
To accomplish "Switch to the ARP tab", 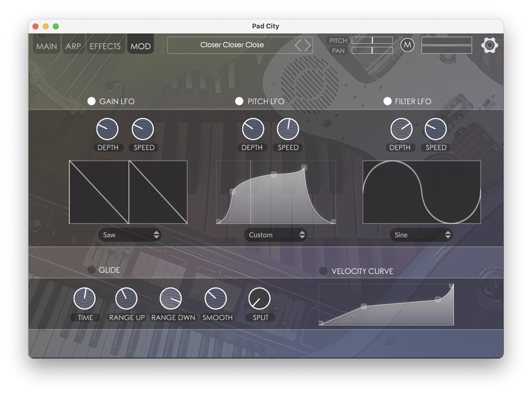I will click(x=73, y=46).
